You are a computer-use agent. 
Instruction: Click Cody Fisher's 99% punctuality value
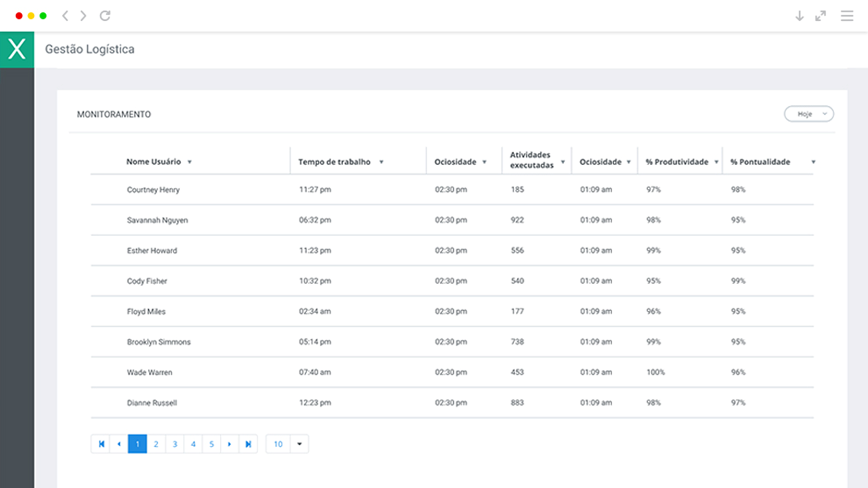click(738, 281)
